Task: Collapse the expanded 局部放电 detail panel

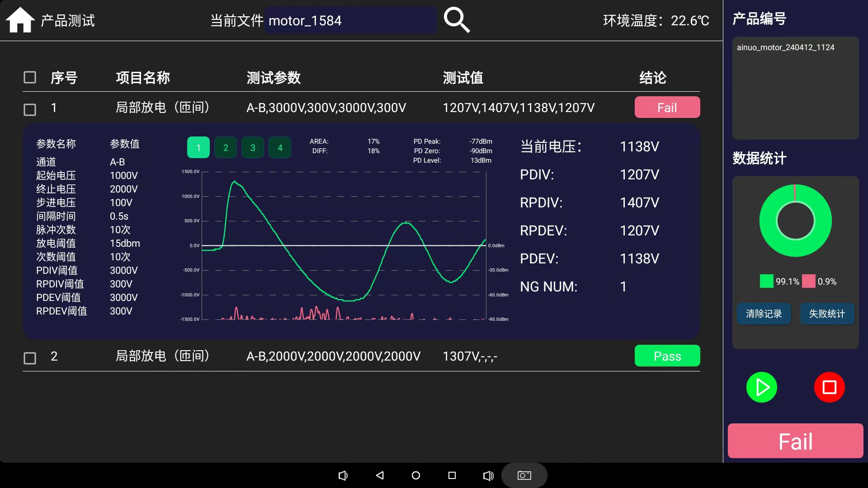Action: pos(163,108)
